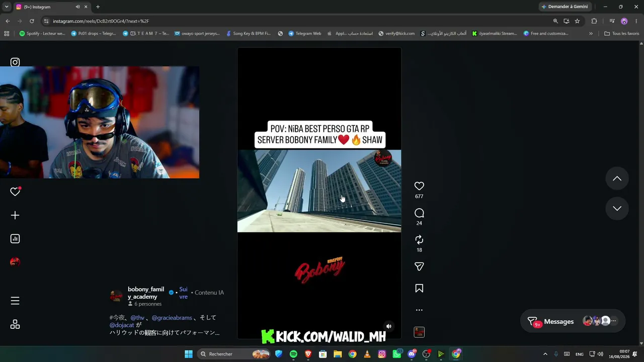This screenshot has height=362, width=644.
Task: Open VLC media player from the taskbar
Action: [x=367, y=354]
